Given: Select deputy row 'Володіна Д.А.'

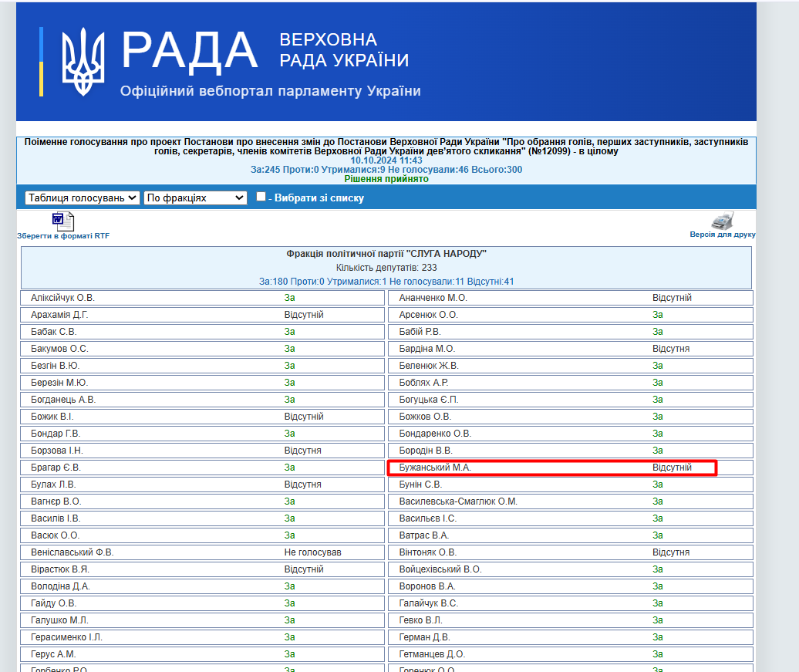Looking at the screenshot, I should (202, 586).
